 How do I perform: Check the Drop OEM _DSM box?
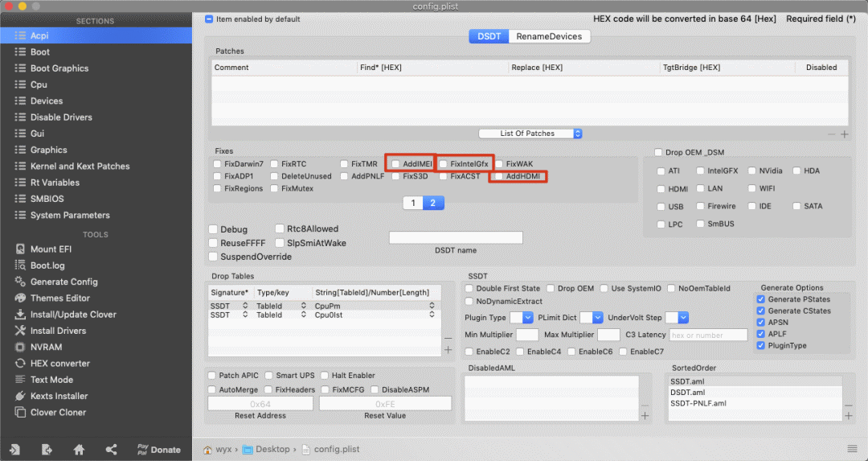click(658, 152)
